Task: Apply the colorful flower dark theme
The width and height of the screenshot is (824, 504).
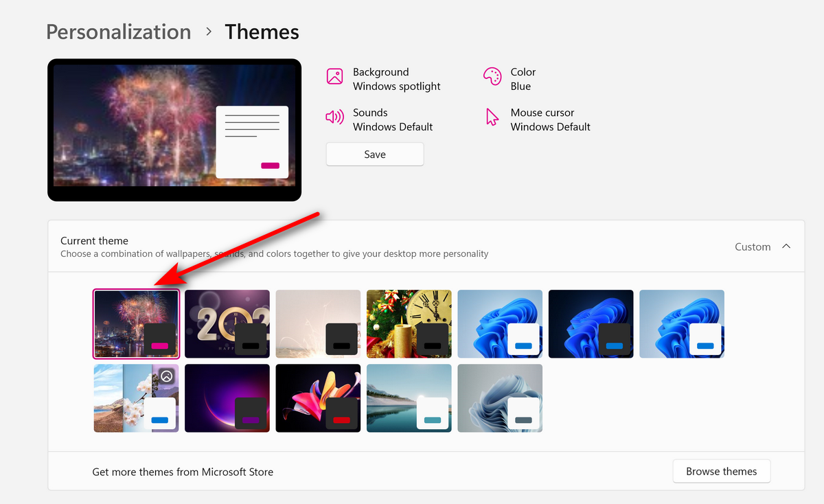Action: (318, 398)
